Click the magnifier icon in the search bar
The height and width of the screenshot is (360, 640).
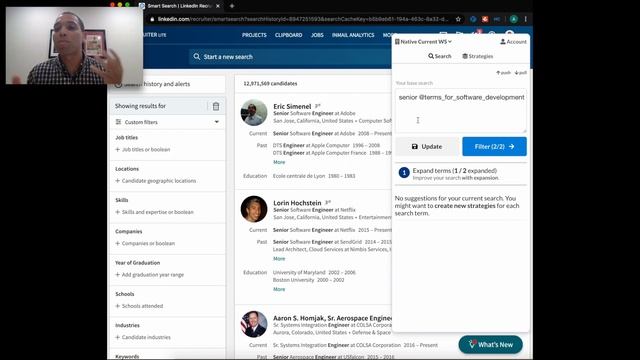(197, 57)
